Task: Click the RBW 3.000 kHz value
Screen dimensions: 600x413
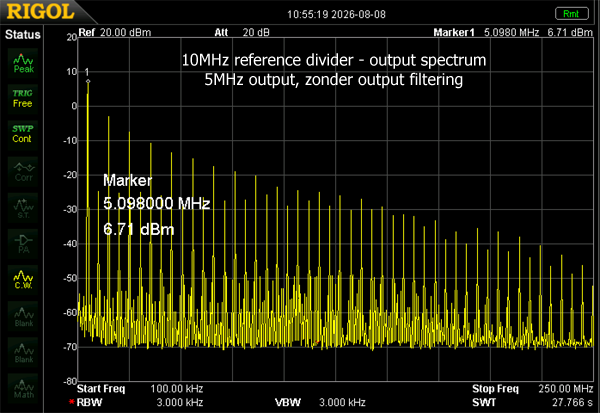Action: tap(180, 402)
